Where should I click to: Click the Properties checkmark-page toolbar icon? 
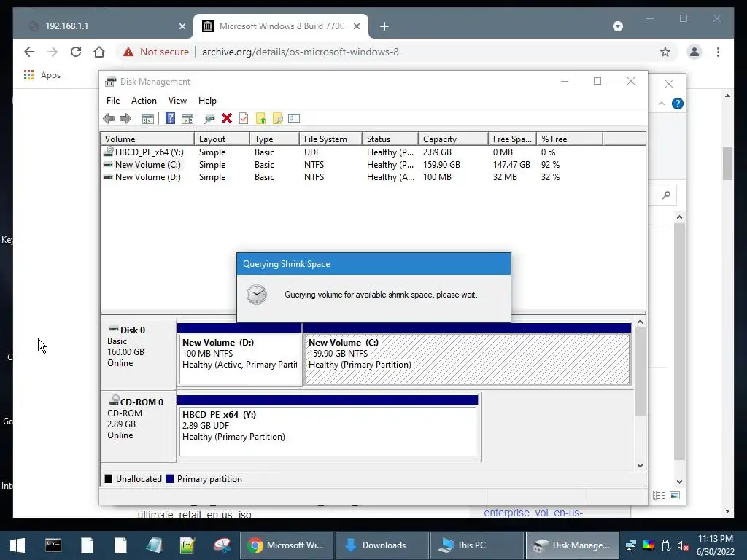tap(244, 119)
